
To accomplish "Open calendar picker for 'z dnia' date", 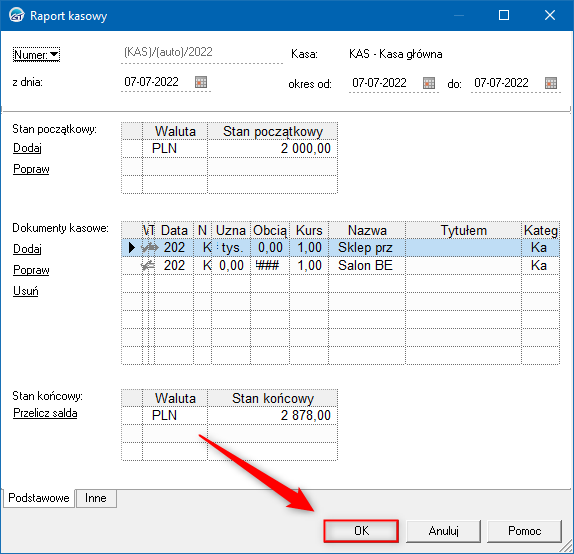I will [x=201, y=82].
